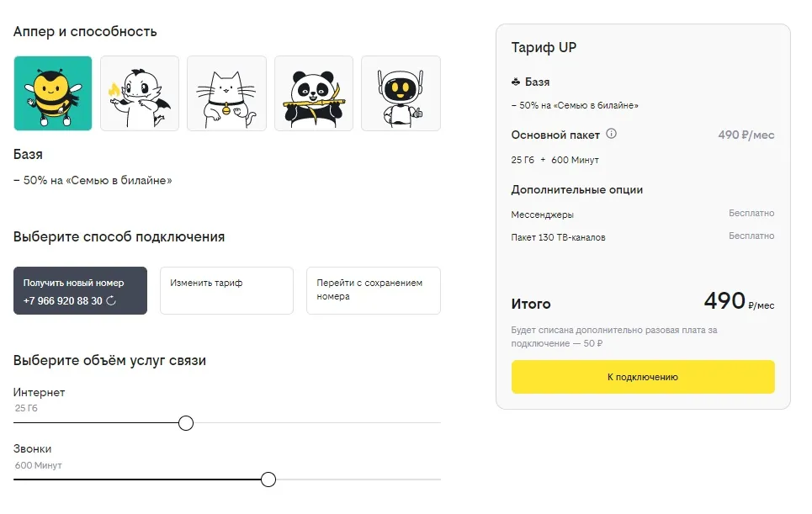Viewport: 812px width, 514px height.
Task: Select the bee character Базя
Action: (x=53, y=93)
